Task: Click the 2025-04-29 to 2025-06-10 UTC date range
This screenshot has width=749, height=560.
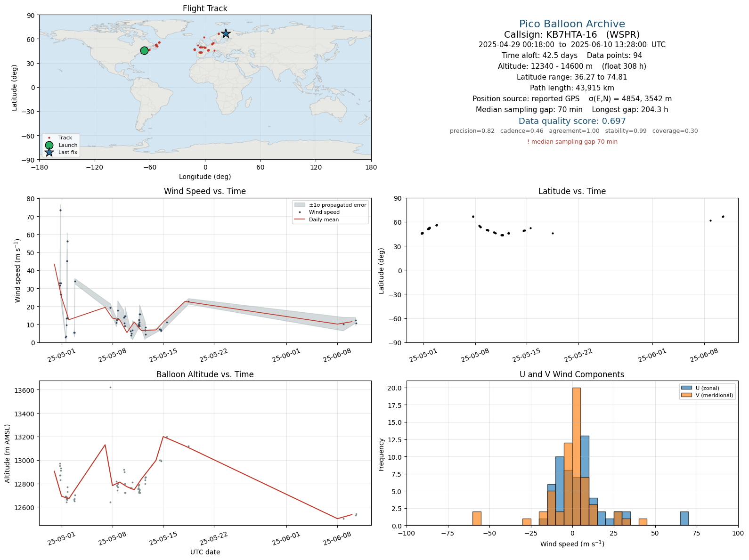Action: pos(572,45)
